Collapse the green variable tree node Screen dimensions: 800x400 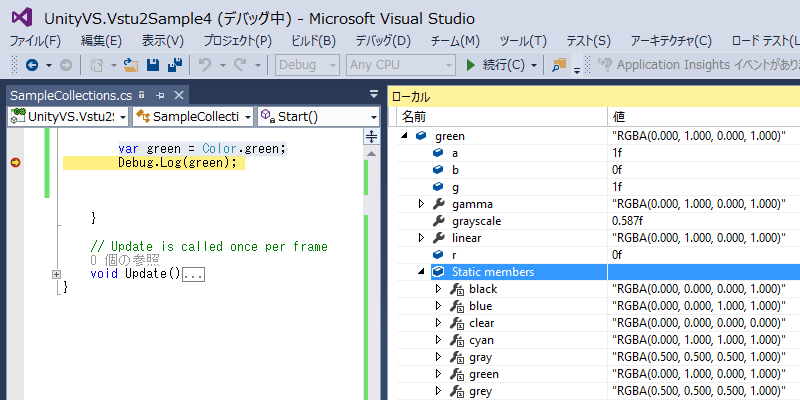[x=404, y=136]
